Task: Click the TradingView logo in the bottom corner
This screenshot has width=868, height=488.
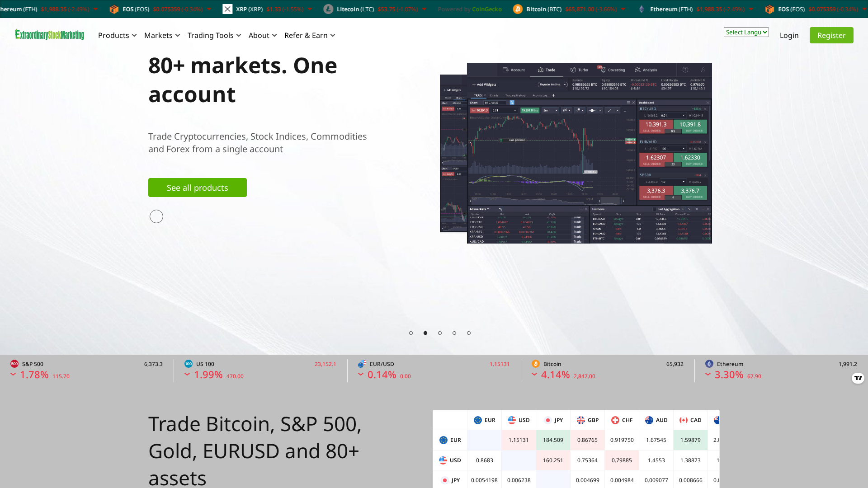Action: click(x=858, y=378)
